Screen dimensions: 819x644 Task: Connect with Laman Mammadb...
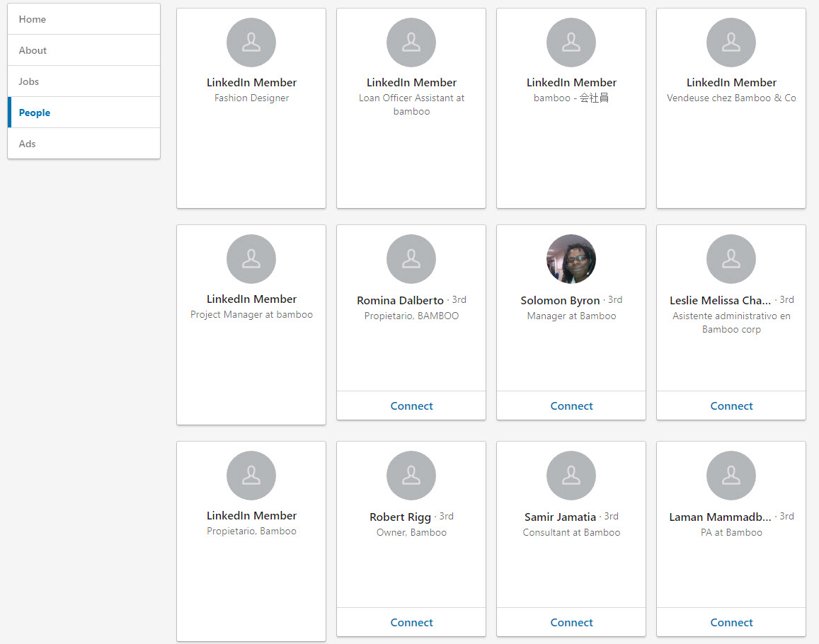(x=731, y=622)
